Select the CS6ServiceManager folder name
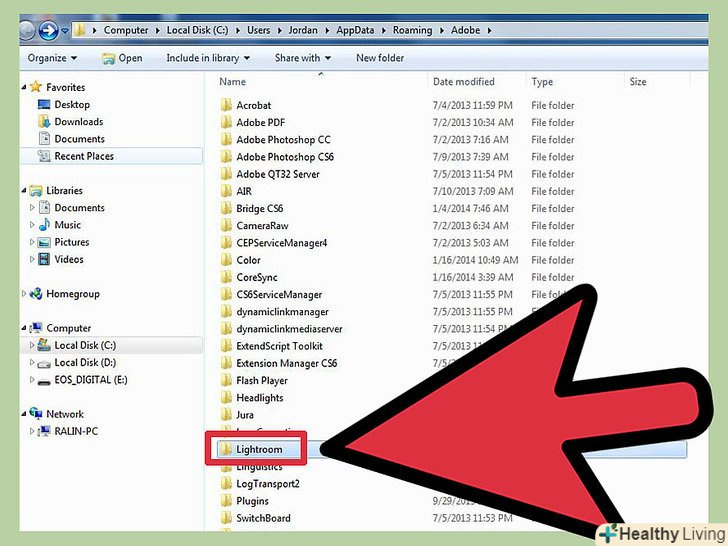Screen dimensions: 728x546 pos(279,294)
